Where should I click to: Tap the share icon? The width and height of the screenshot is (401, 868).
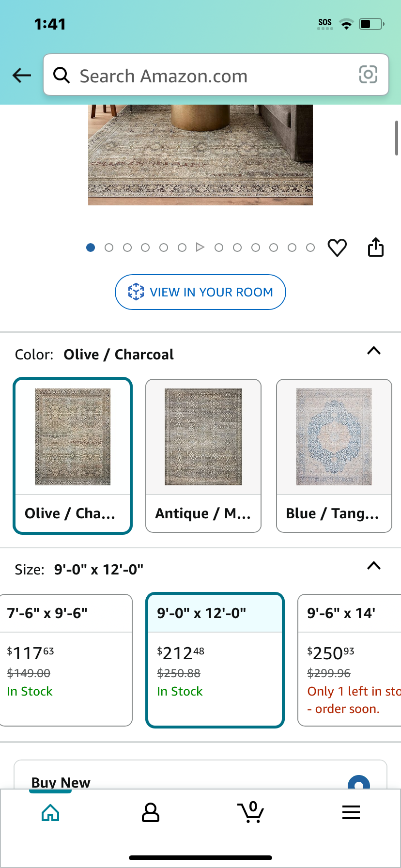point(376,247)
